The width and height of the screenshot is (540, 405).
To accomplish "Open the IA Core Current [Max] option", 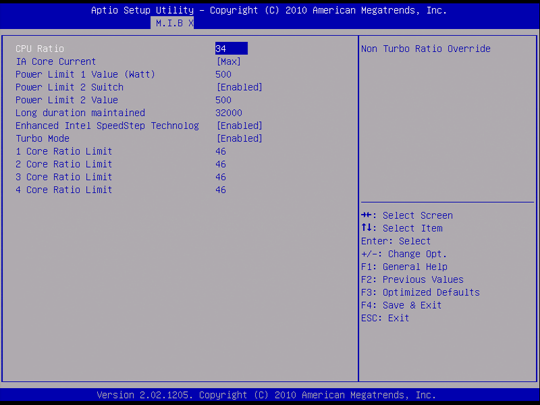I will point(229,62).
